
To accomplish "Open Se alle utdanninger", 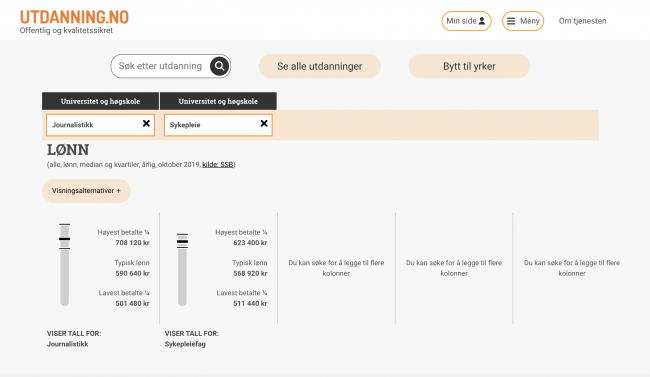I will click(x=320, y=66).
